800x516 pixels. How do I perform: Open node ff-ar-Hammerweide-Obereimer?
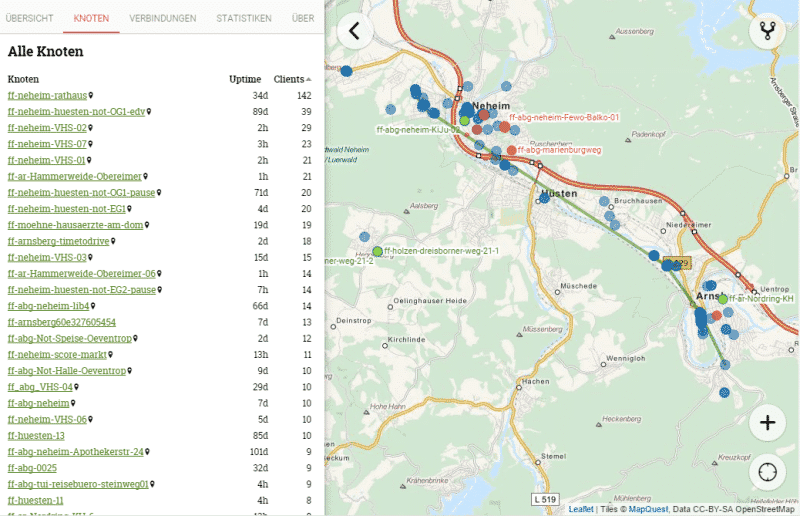pos(74,176)
